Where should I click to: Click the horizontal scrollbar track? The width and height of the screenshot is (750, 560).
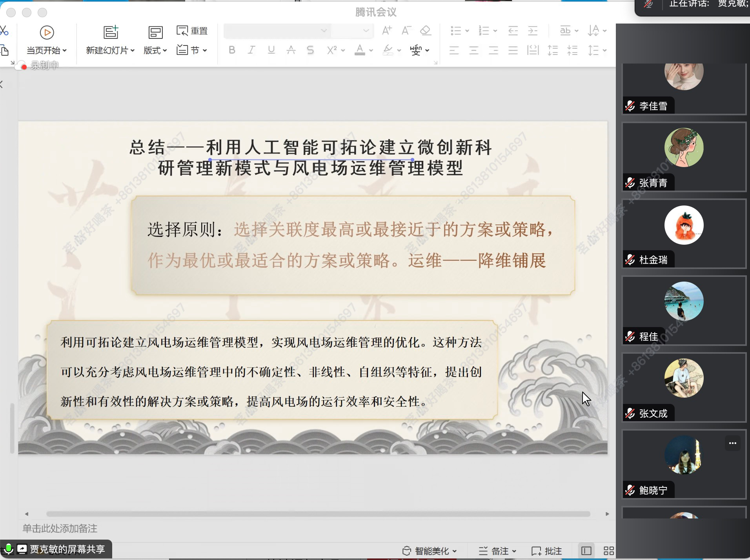[318, 514]
